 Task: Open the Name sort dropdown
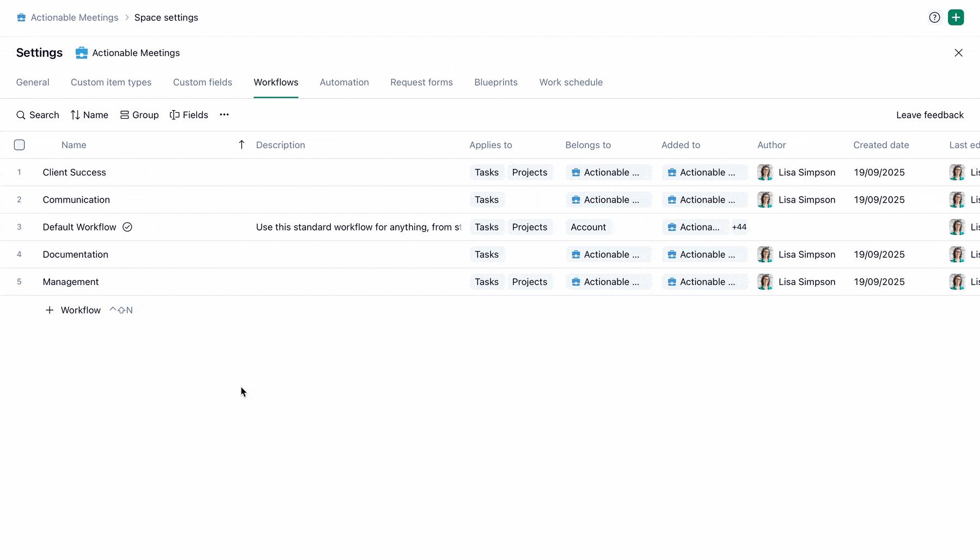coord(89,115)
